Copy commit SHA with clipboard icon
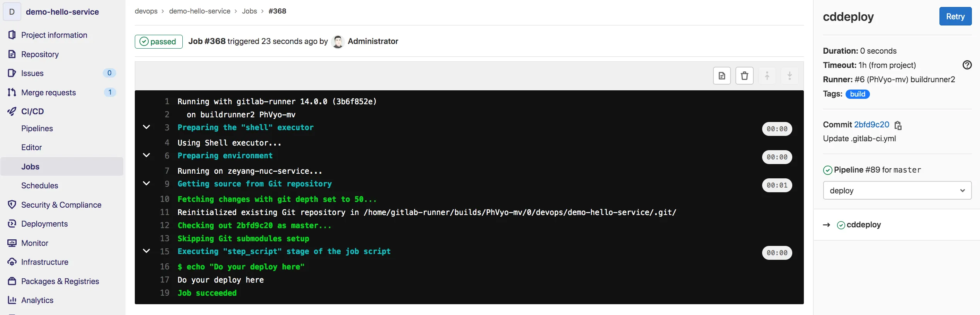This screenshot has height=315, width=980. click(898, 125)
